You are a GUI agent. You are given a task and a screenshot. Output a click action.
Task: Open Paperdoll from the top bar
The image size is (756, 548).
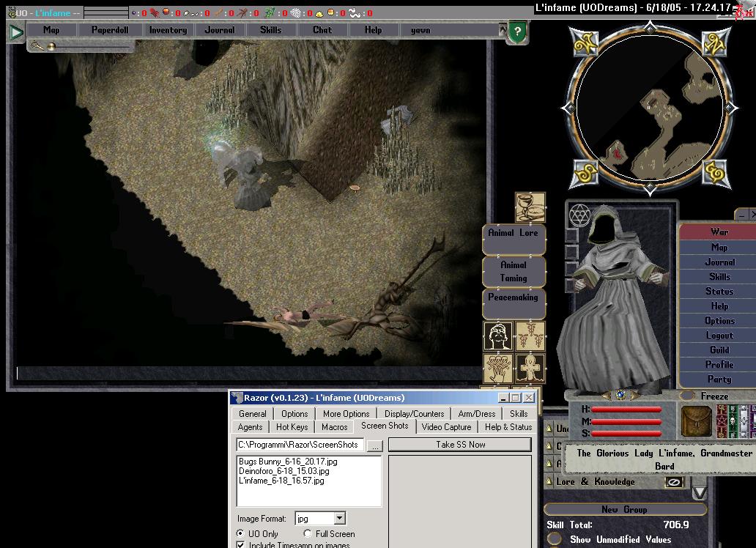[110, 30]
